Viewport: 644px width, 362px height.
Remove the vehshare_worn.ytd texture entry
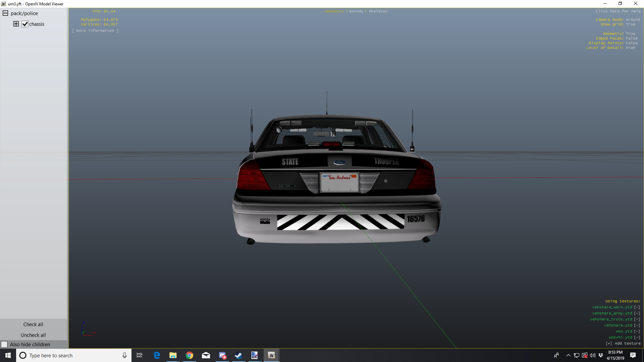pyautogui.click(x=637, y=307)
